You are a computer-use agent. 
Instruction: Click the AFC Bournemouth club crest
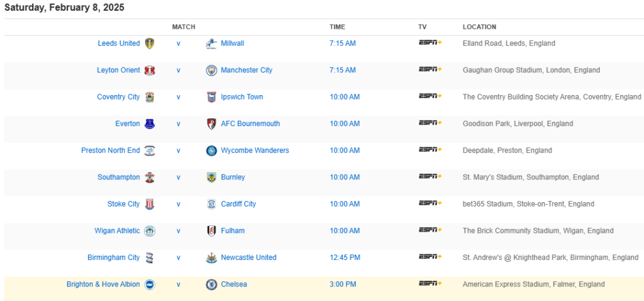point(211,124)
